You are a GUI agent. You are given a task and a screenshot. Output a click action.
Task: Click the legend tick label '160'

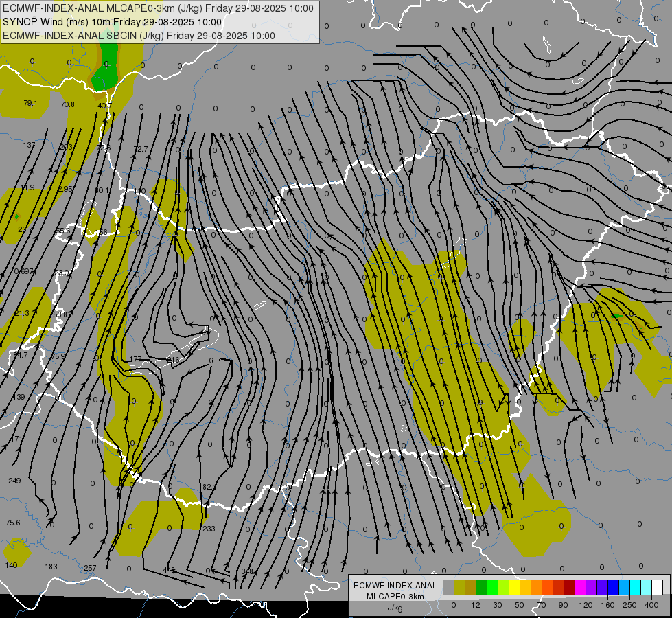(x=607, y=605)
